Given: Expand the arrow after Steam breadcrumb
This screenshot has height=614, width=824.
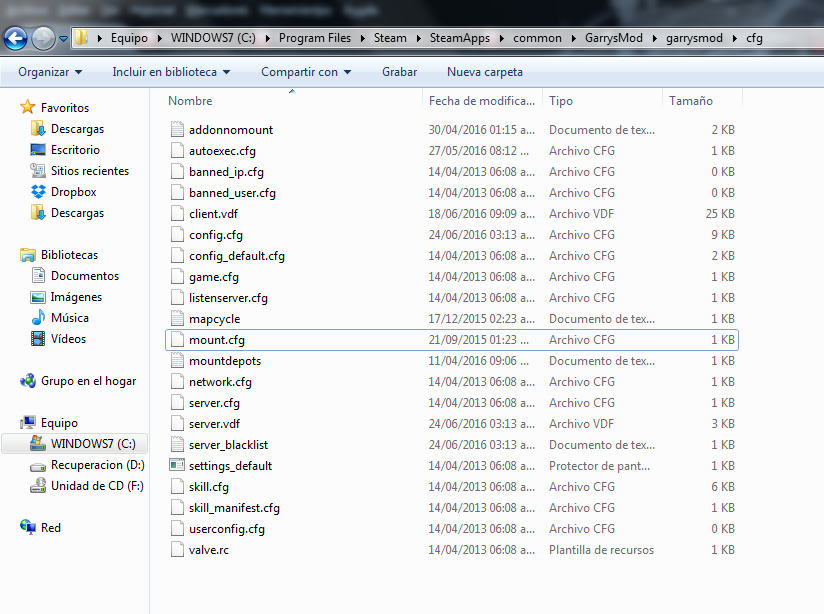Looking at the screenshot, I should click(x=418, y=38).
